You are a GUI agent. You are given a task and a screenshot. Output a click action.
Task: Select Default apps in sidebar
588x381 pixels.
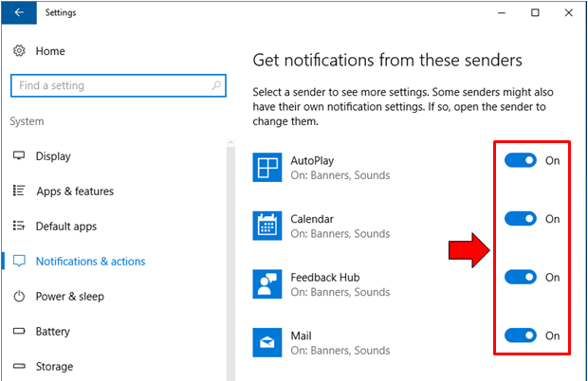(x=66, y=227)
